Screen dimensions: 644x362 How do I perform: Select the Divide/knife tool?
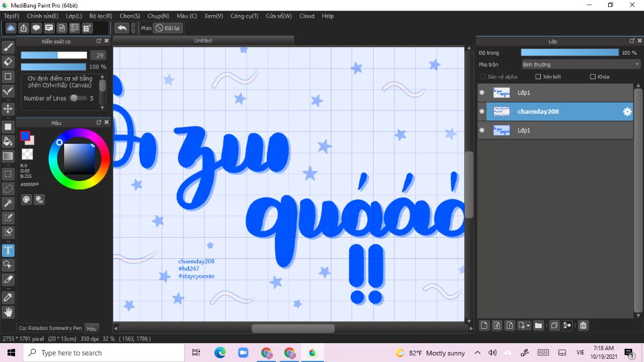click(8, 280)
